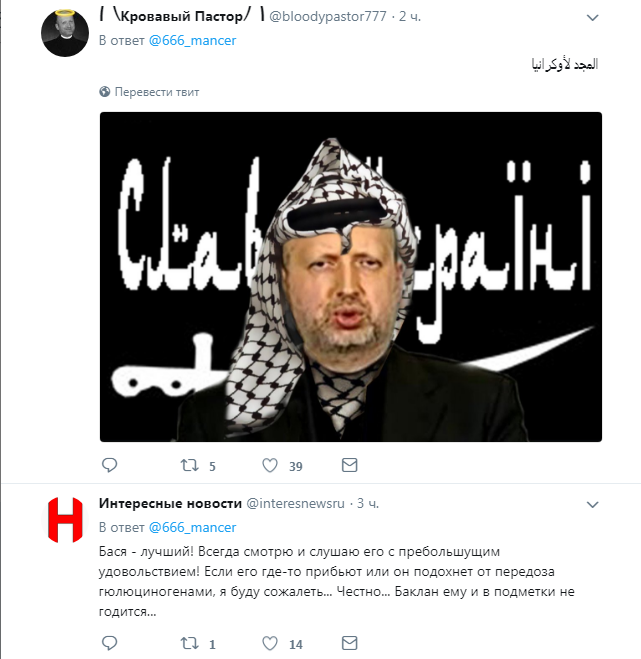This screenshot has height=659, width=641.
Task: Expand the Интересные новости tweet options chevron
Action: click(592, 504)
